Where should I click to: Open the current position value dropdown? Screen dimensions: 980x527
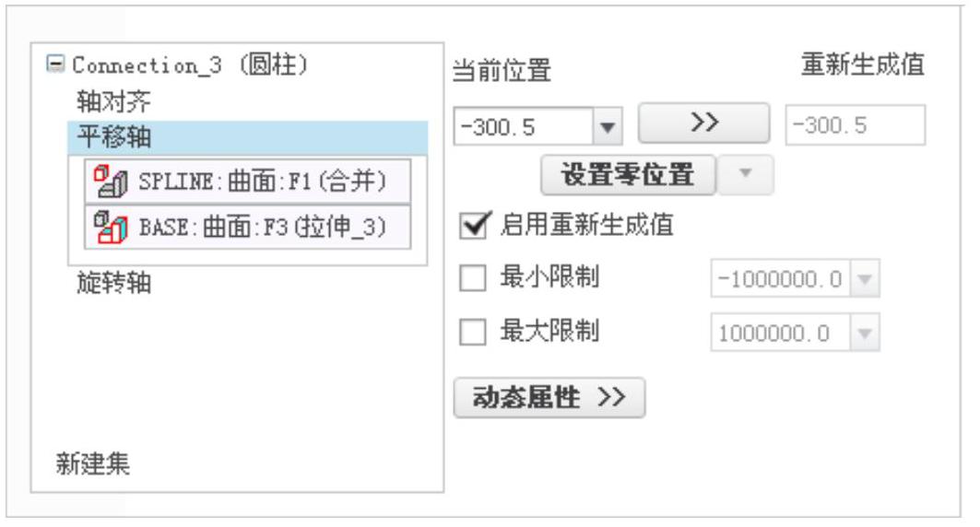[608, 127]
